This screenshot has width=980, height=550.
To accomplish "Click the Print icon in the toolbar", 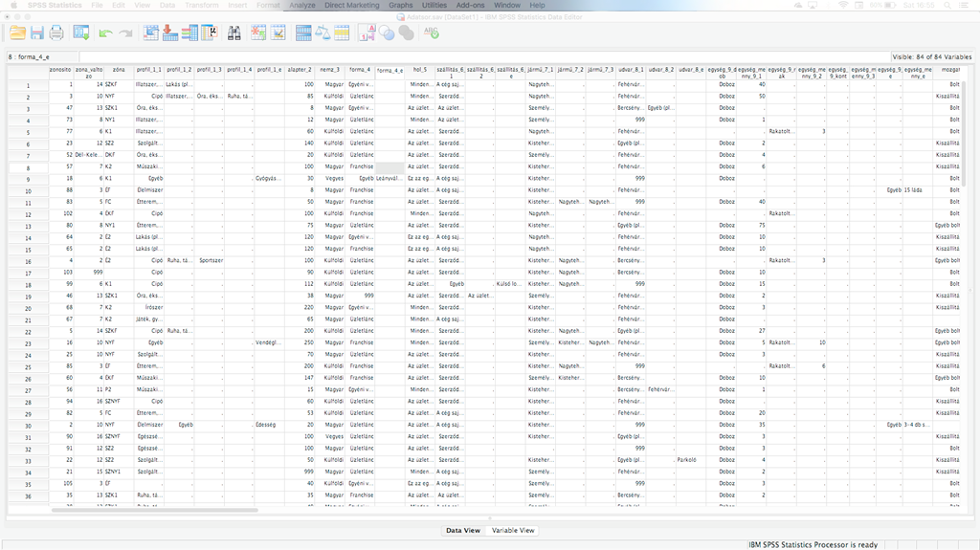I will pos(56,33).
